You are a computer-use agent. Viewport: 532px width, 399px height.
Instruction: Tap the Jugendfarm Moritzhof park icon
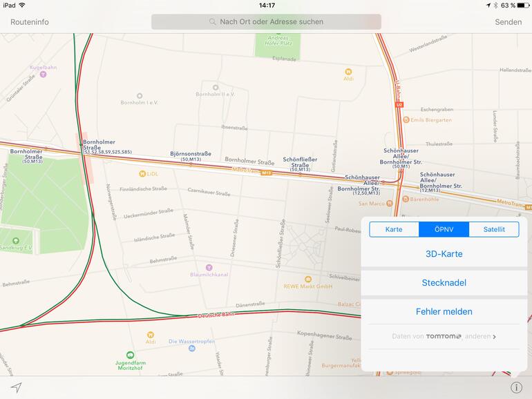click(x=130, y=355)
